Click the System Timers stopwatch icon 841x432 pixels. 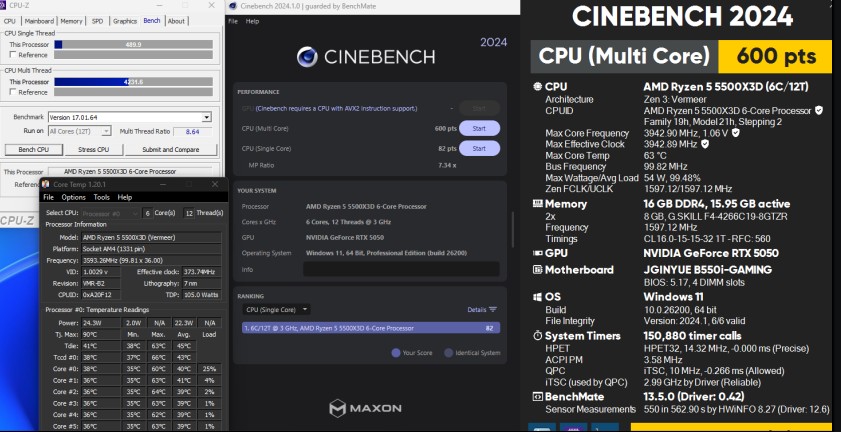[537, 336]
